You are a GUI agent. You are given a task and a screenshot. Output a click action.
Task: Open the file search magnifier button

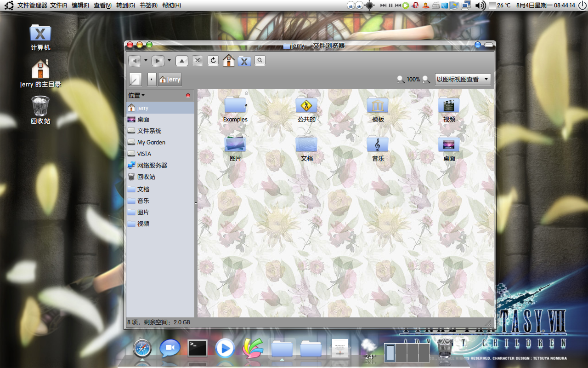[x=260, y=60]
